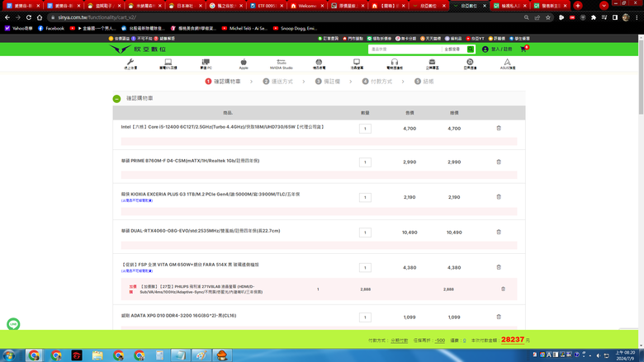
Task: Open File Explorer from the taskbar
Action: pyautogui.click(x=97, y=355)
